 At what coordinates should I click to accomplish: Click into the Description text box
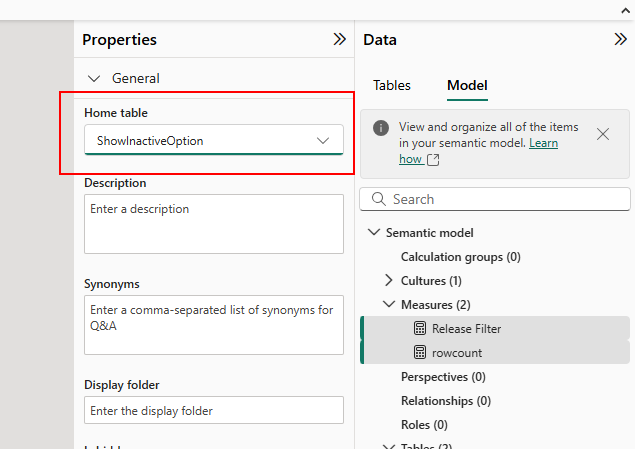214,224
